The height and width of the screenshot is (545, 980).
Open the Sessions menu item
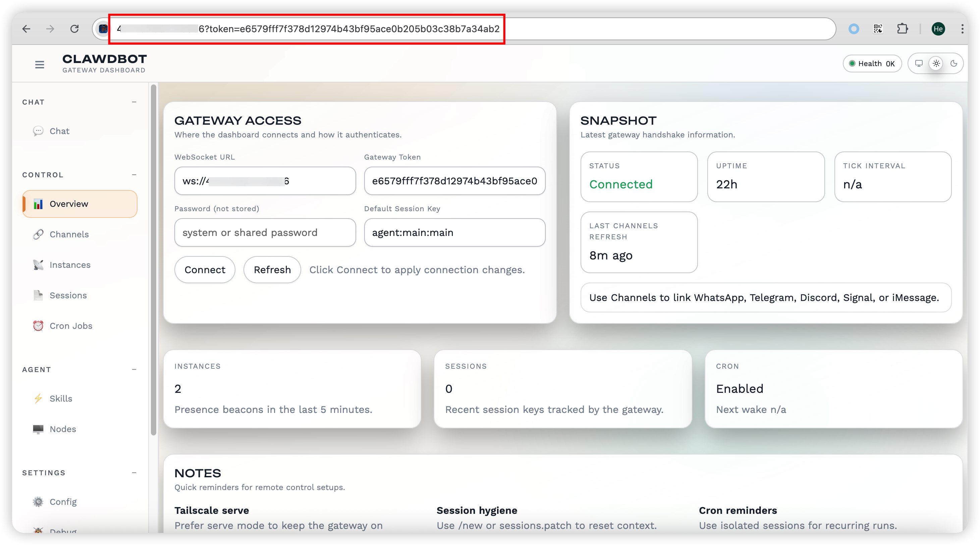tap(68, 296)
